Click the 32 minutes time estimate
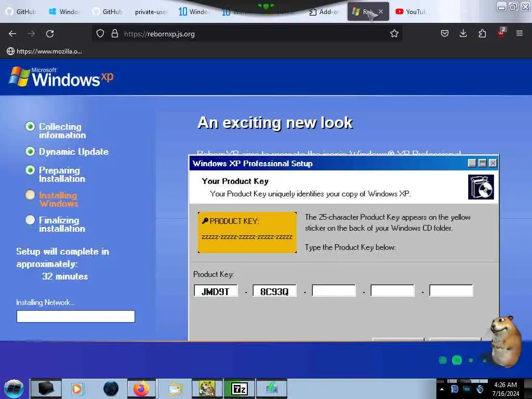The height and width of the screenshot is (399, 532). (x=65, y=276)
